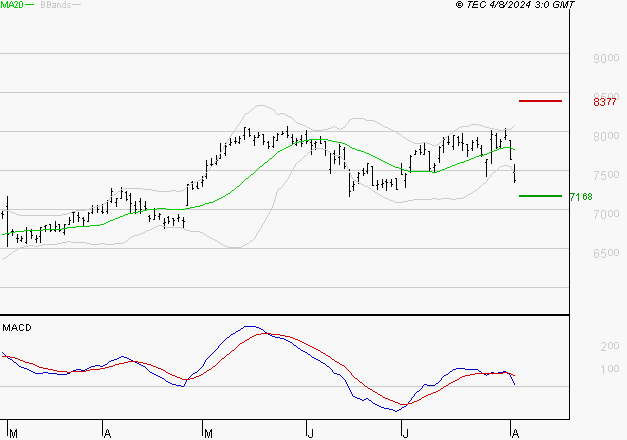This screenshot has width=627, height=440.
Task: Click the first M month label on time axis
Action: (13, 434)
